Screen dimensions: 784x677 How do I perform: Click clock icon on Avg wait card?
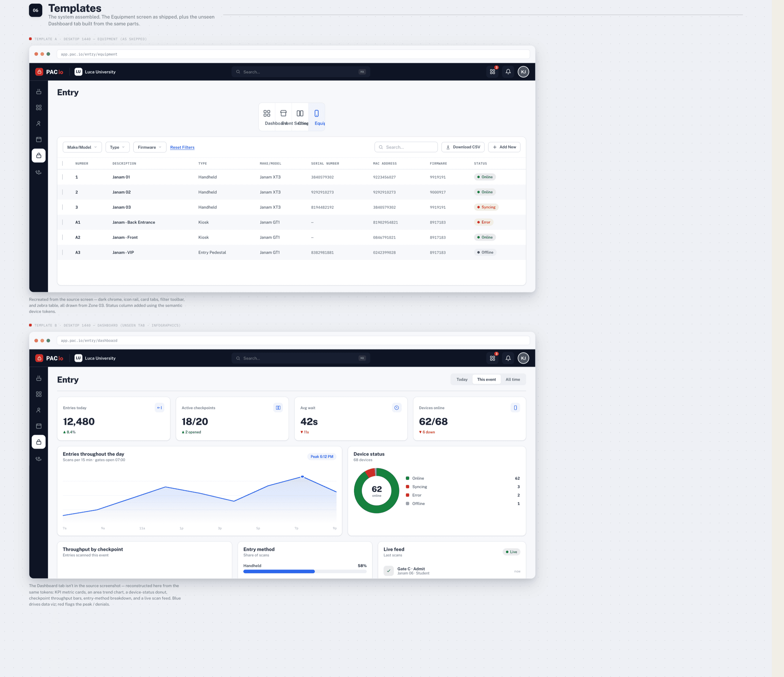click(397, 408)
